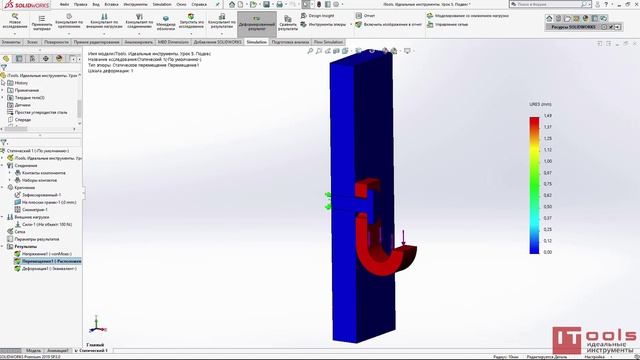Screen dimensions: 640x360
Task: Open Results Advisor (Консультант по результатам)
Action: tap(222, 22)
